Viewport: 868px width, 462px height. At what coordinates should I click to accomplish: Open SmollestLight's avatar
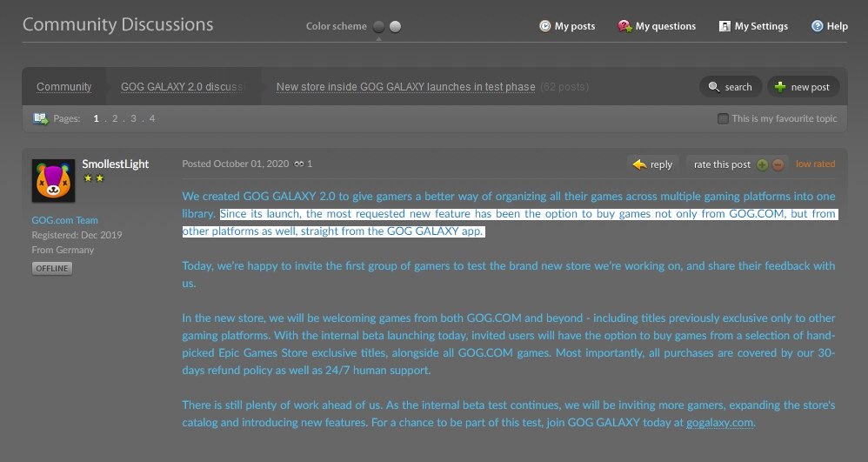(x=53, y=181)
